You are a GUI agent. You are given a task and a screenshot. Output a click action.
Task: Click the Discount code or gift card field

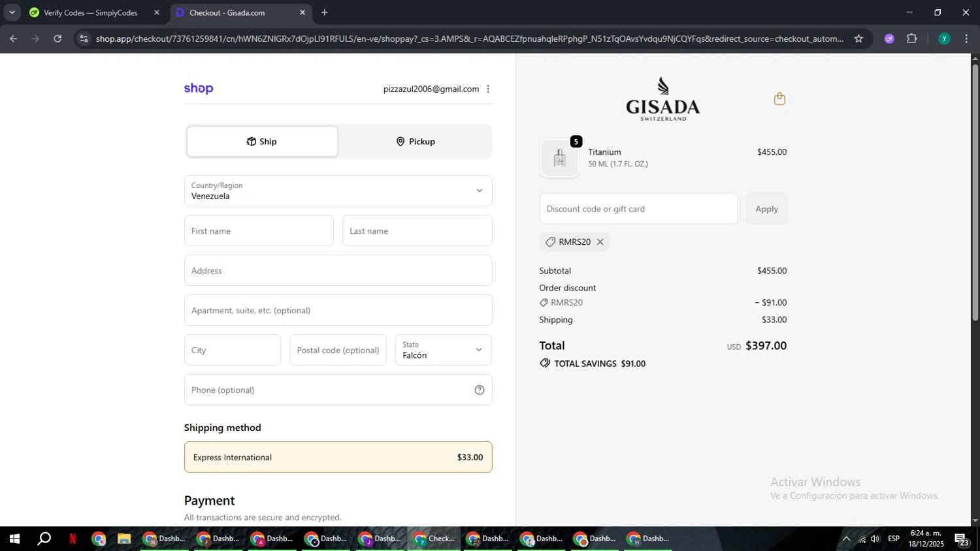click(x=638, y=209)
